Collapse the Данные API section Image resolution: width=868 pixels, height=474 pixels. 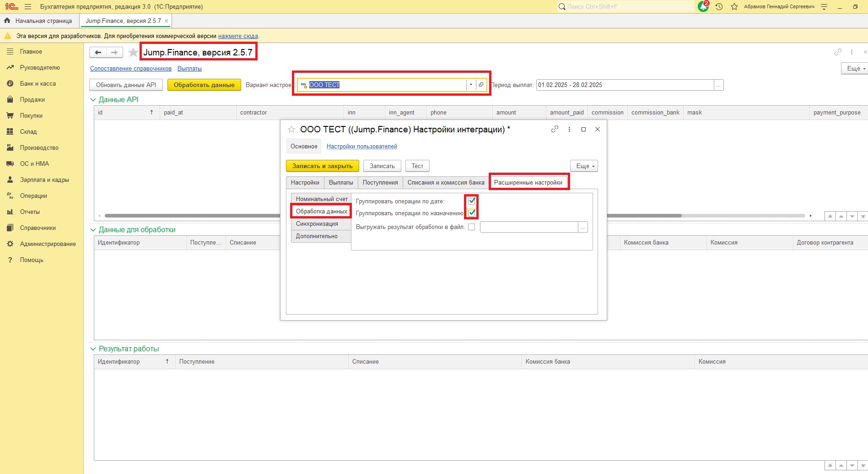click(93, 100)
